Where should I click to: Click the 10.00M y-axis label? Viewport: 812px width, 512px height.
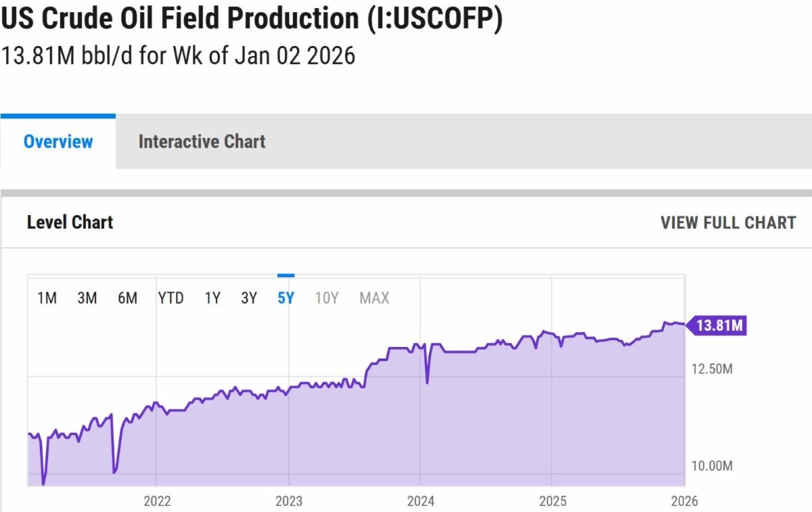pyautogui.click(x=710, y=466)
